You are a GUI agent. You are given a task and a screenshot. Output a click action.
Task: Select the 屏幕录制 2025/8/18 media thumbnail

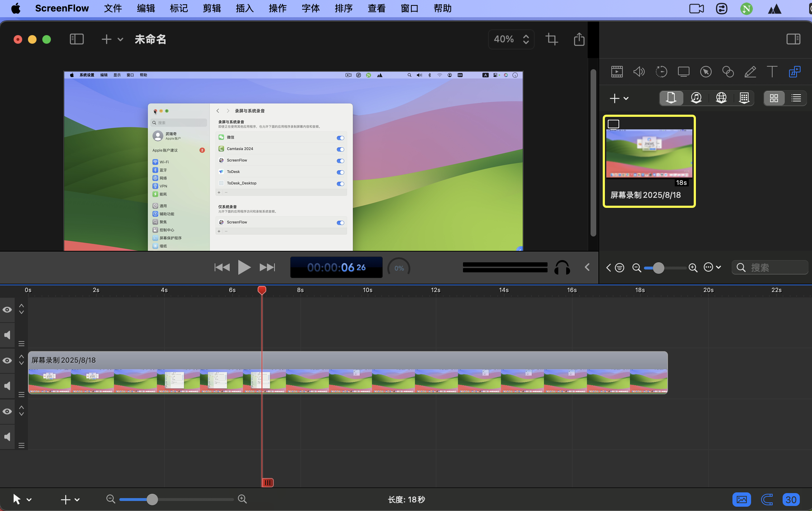point(649,154)
